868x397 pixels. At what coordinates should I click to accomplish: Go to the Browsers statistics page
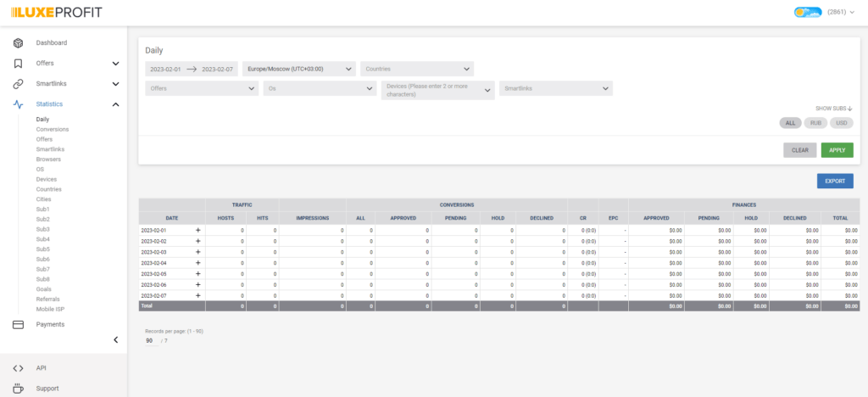click(x=48, y=159)
